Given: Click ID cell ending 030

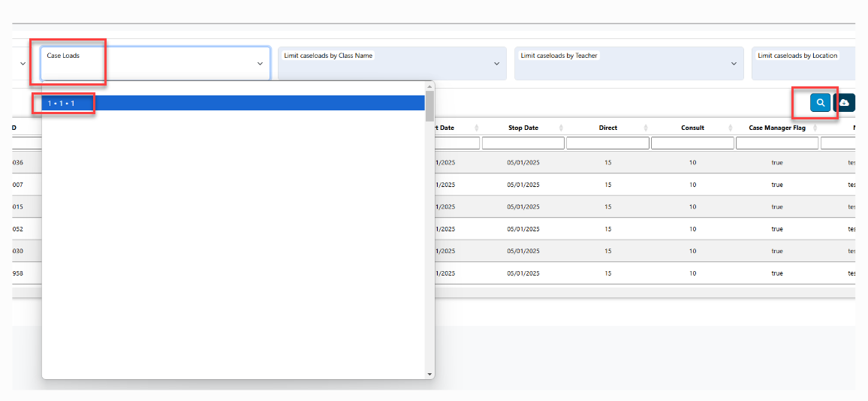Looking at the screenshot, I should tap(17, 251).
